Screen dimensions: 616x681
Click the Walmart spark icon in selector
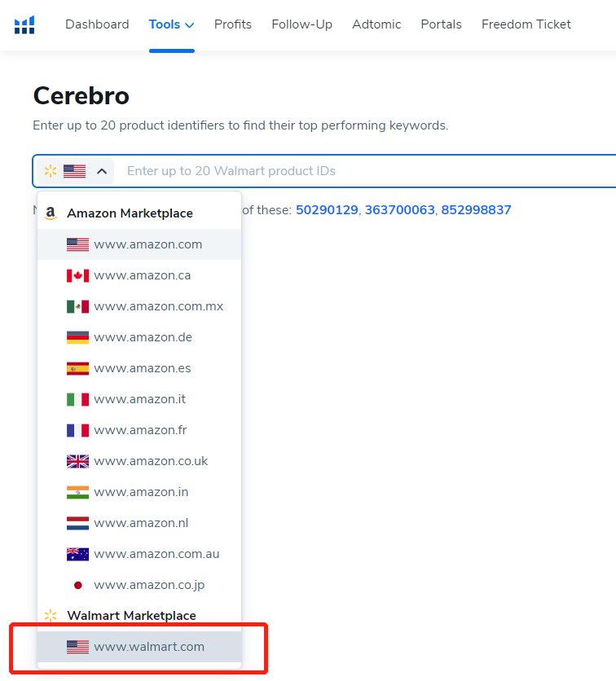pyautogui.click(x=51, y=171)
